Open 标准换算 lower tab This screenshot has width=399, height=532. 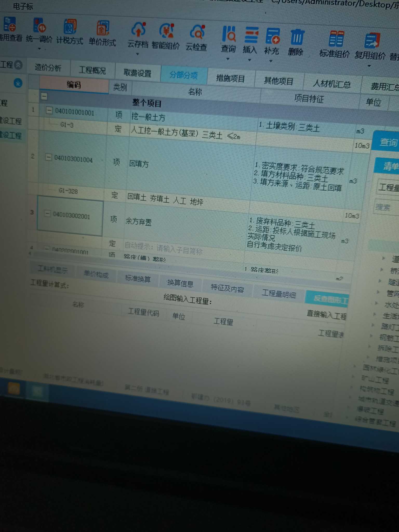click(x=138, y=278)
